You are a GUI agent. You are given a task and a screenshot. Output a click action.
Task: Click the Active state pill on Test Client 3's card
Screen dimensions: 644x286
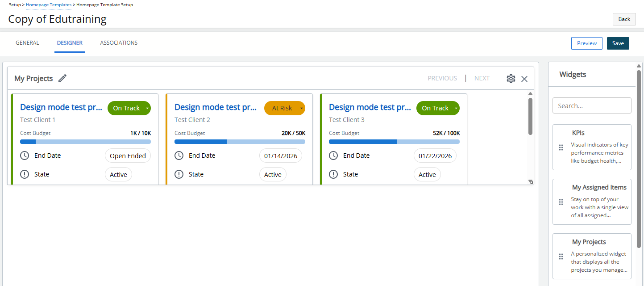(x=427, y=174)
